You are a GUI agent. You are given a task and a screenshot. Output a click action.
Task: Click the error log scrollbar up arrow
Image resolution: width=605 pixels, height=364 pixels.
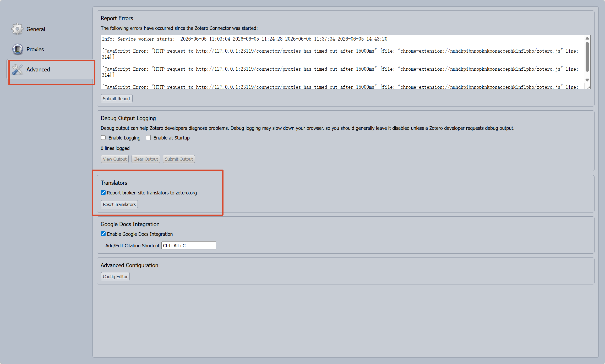coord(587,38)
